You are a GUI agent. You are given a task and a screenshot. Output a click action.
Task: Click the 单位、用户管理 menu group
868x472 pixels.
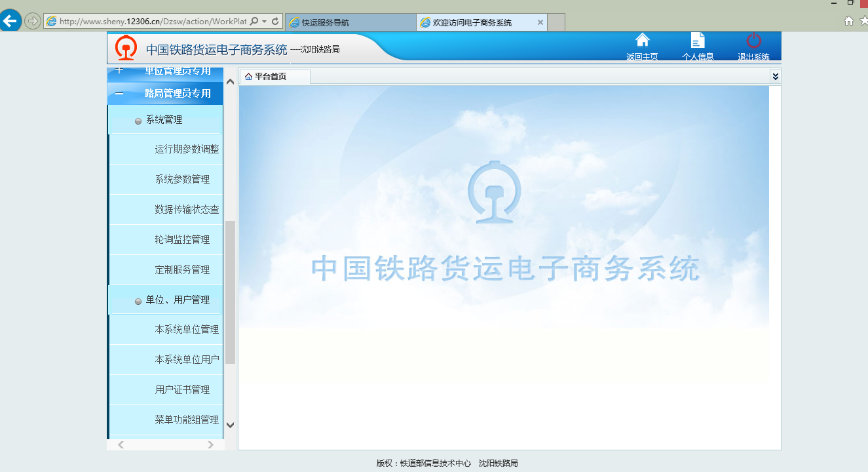(165, 300)
